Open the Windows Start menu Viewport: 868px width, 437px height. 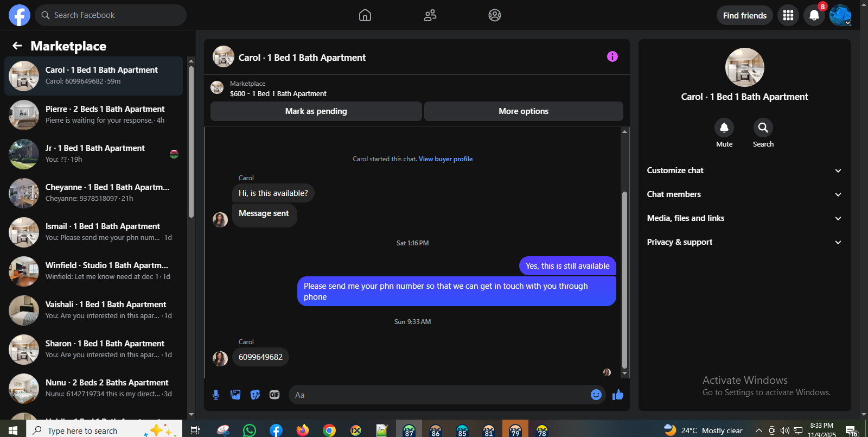[x=13, y=430]
